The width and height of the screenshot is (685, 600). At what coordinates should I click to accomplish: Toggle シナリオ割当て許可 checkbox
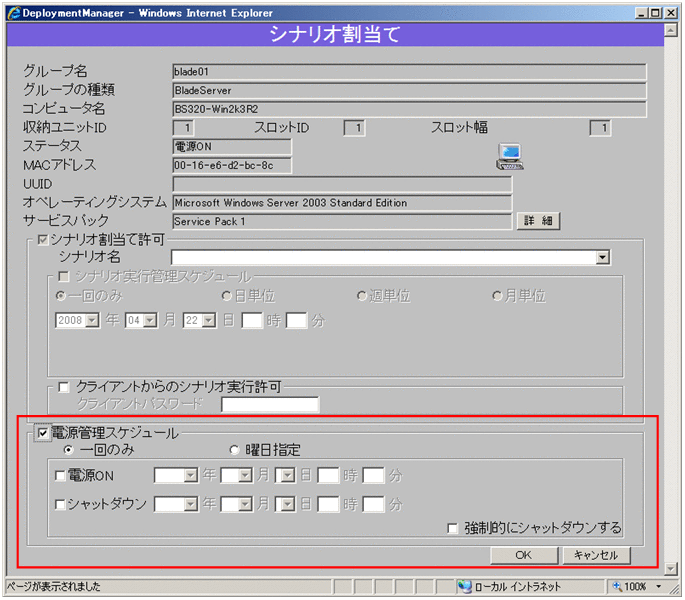click(x=43, y=239)
